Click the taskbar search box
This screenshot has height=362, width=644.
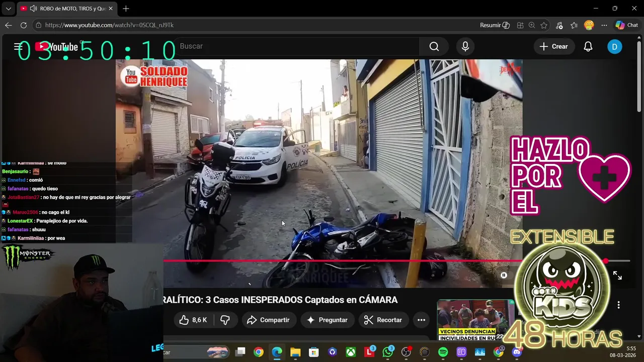coord(197,352)
